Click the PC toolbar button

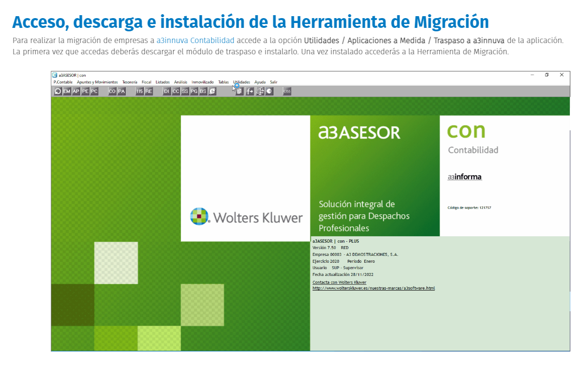point(94,91)
